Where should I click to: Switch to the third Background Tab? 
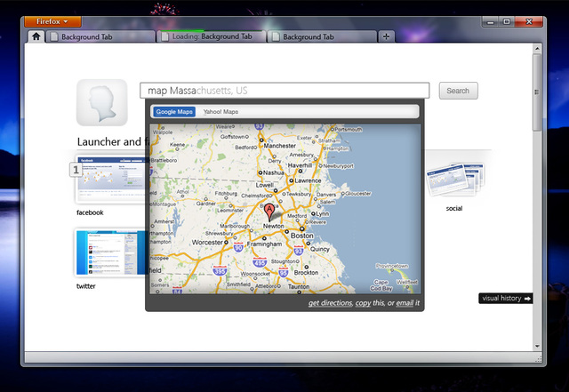(x=322, y=36)
